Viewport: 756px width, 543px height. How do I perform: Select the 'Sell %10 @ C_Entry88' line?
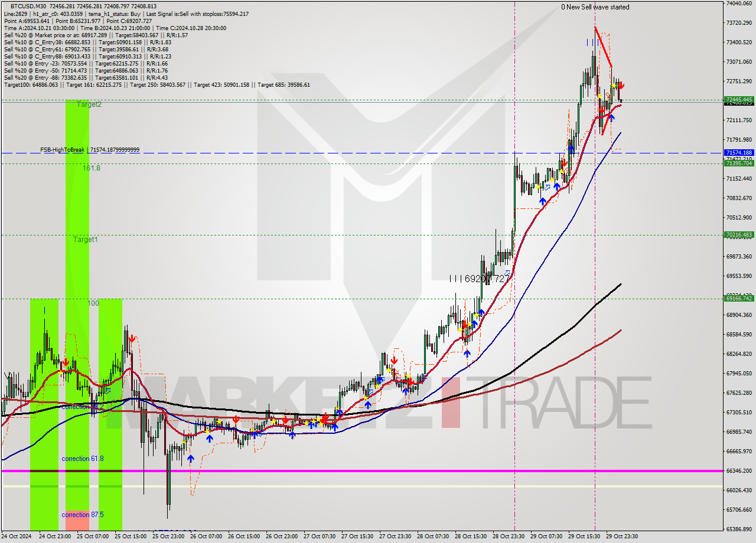coord(87,56)
